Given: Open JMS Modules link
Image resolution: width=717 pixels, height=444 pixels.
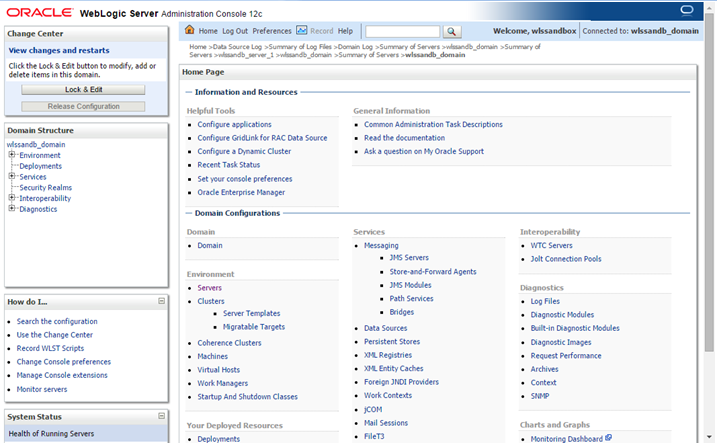Looking at the screenshot, I should coord(410,285).
